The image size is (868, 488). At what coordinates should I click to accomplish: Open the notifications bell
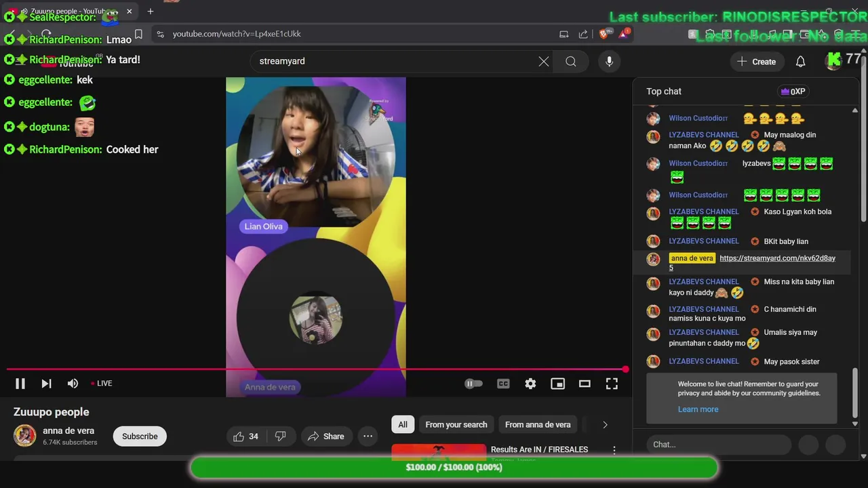(800, 62)
